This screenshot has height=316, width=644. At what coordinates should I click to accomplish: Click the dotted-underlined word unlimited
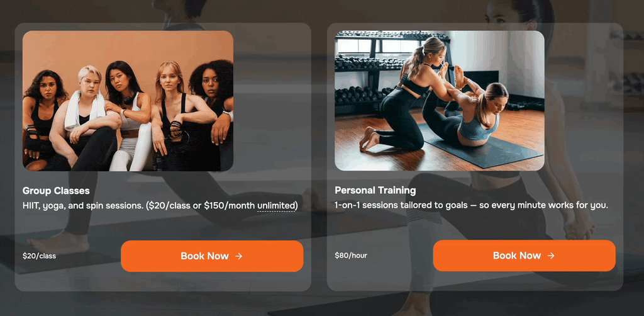pyautogui.click(x=276, y=205)
